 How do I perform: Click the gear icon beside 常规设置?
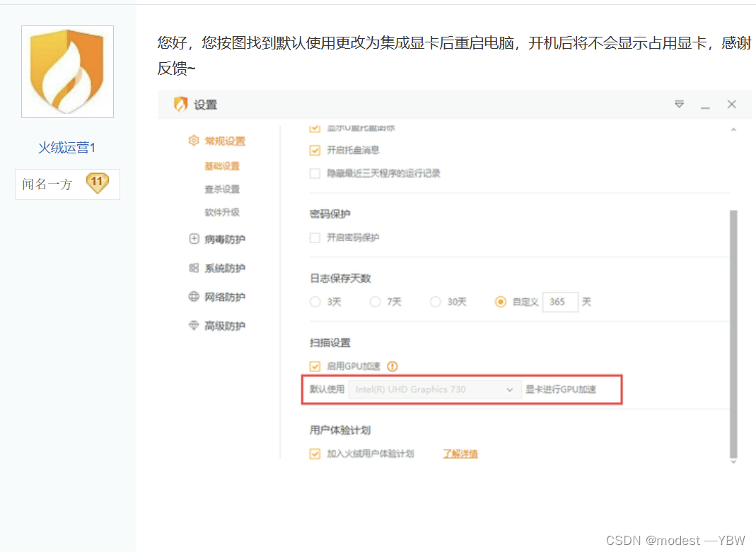coord(194,141)
